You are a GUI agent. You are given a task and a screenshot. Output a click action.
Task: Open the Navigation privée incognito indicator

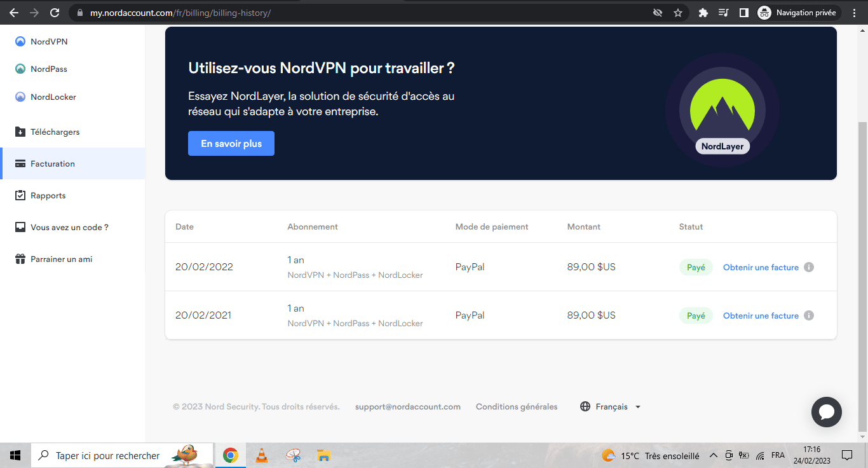(799, 13)
